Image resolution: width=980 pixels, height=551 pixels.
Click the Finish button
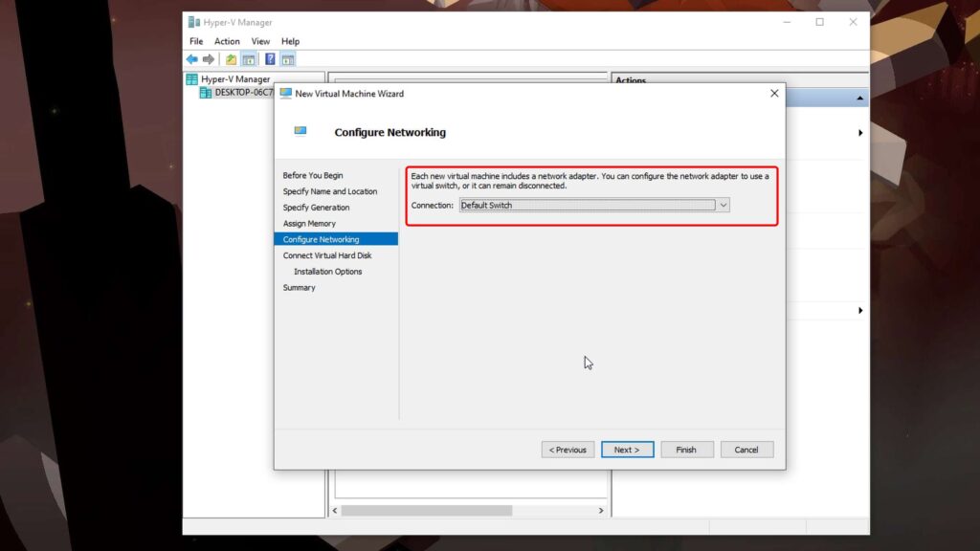pos(686,450)
